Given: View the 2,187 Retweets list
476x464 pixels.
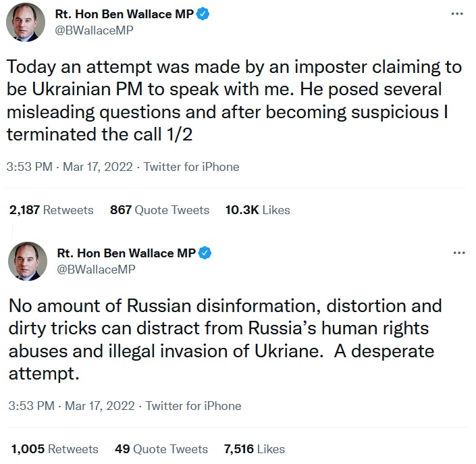Looking at the screenshot, I should pos(51,210).
